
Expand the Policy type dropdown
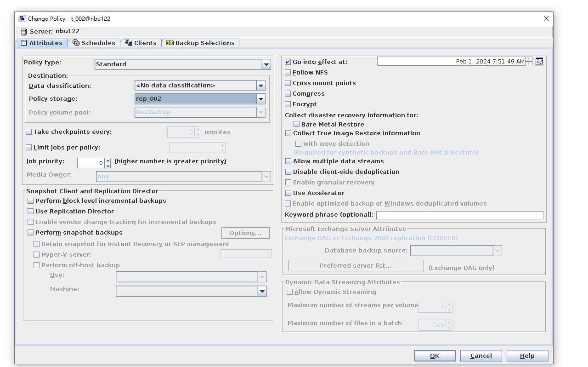coord(266,64)
